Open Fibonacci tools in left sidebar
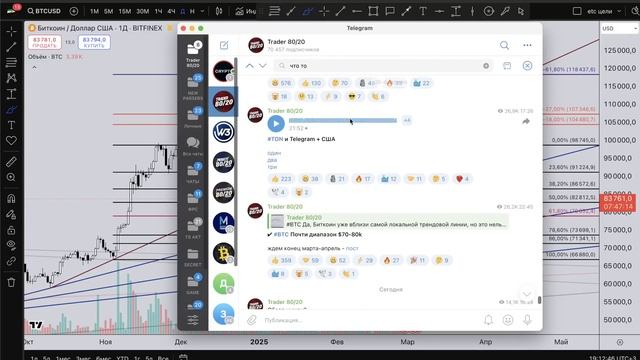The image size is (640, 360). click(11, 62)
